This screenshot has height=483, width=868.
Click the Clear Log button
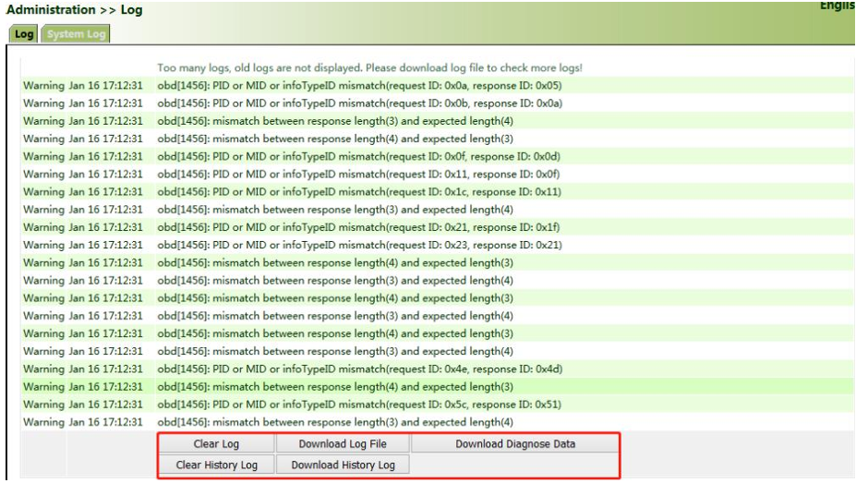(x=216, y=443)
